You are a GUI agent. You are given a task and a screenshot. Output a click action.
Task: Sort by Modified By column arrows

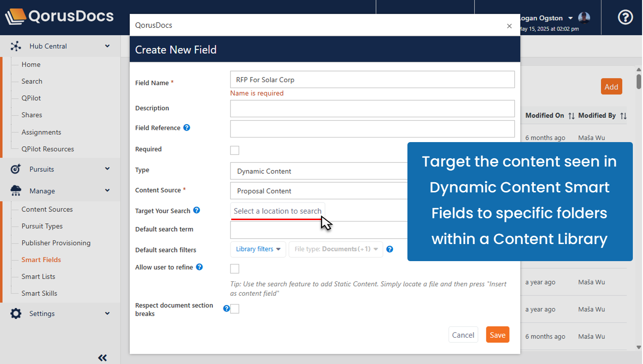[x=623, y=116]
